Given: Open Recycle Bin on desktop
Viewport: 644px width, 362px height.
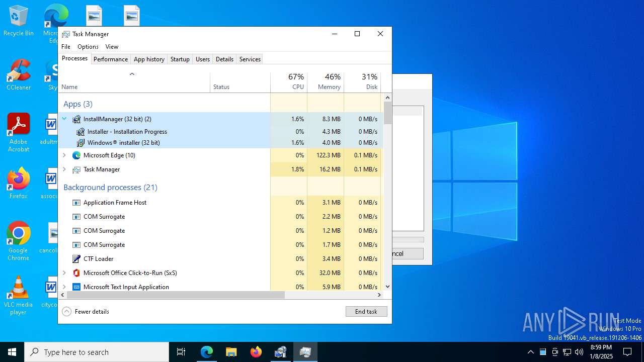Looking at the screenshot, I should (x=19, y=21).
